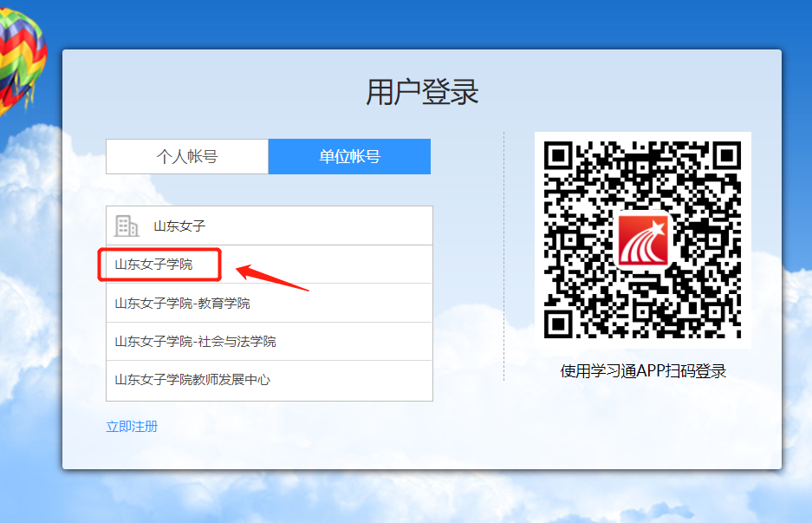Choose the 山东女子学院教师发展中心 option
812x523 pixels.
[192, 380]
